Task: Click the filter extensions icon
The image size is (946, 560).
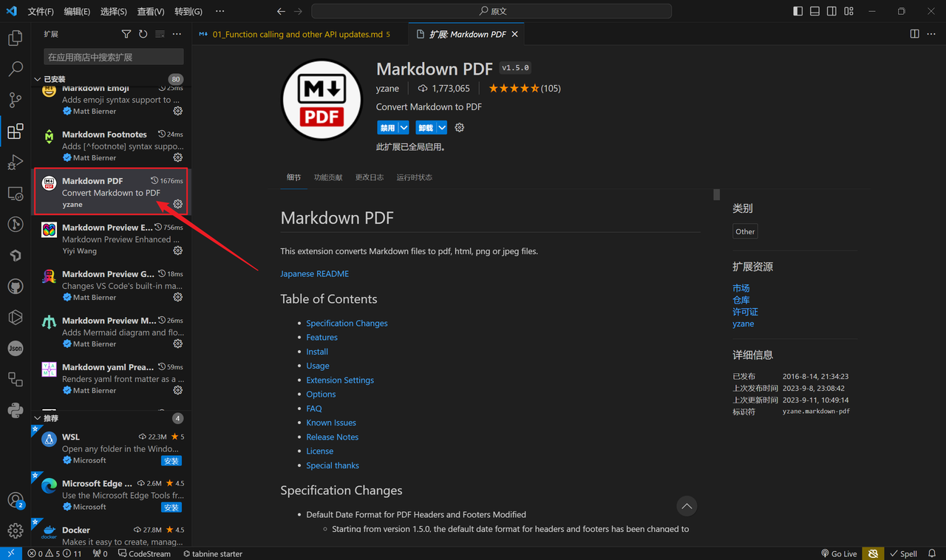Action: pos(126,34)
